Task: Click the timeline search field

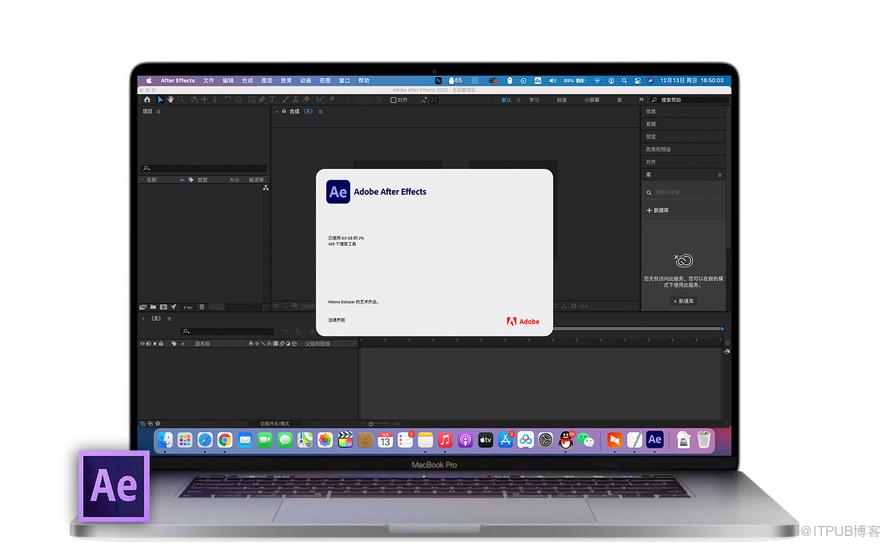Action: click(x=227, y=331)
